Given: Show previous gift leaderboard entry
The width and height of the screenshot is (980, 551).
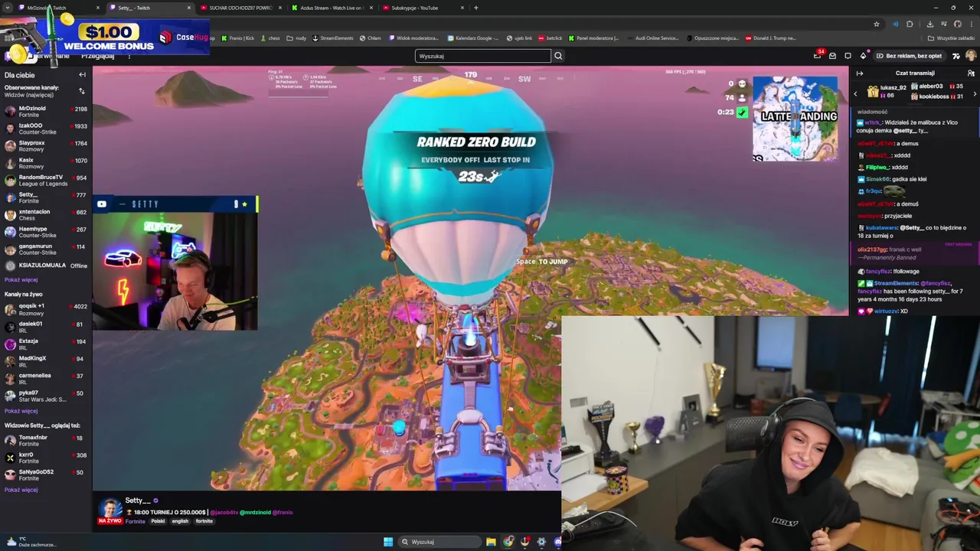Looking at the screenshot, I should click(856, 93).
